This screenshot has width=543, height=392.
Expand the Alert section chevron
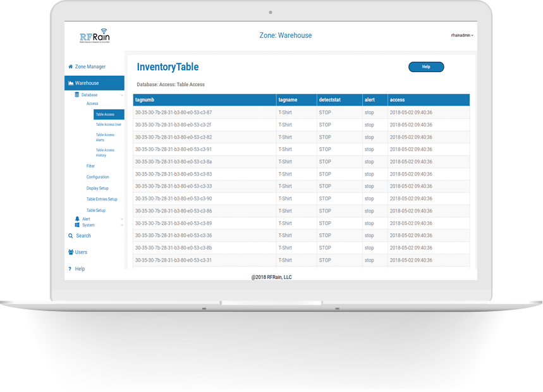pyautogui.click(x=122, y=219)
